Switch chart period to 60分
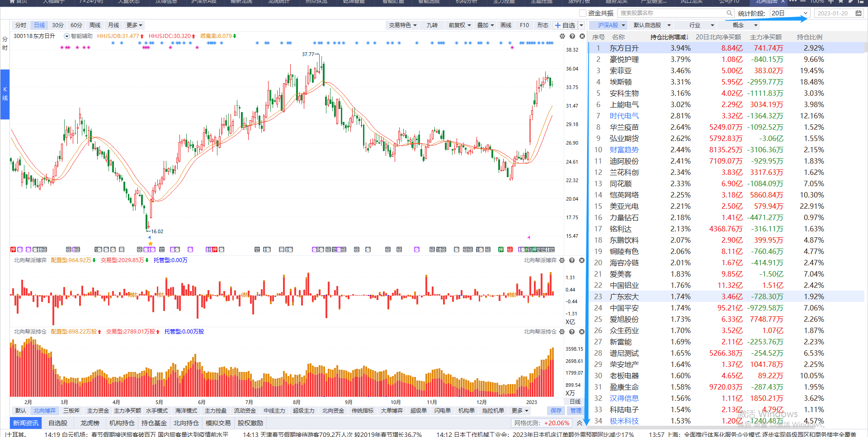Viewport: 868px width, 437px height. pyautogui.click(x=76, y=25)
